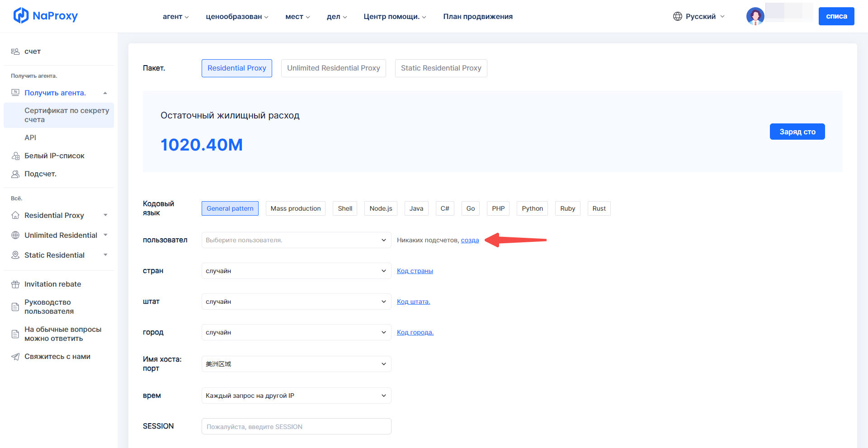Click the Руководство пользователя document icon
Image resolution: width=868 pixels, height=448 pixels.
pyautogui.click(x=15, y=307)
